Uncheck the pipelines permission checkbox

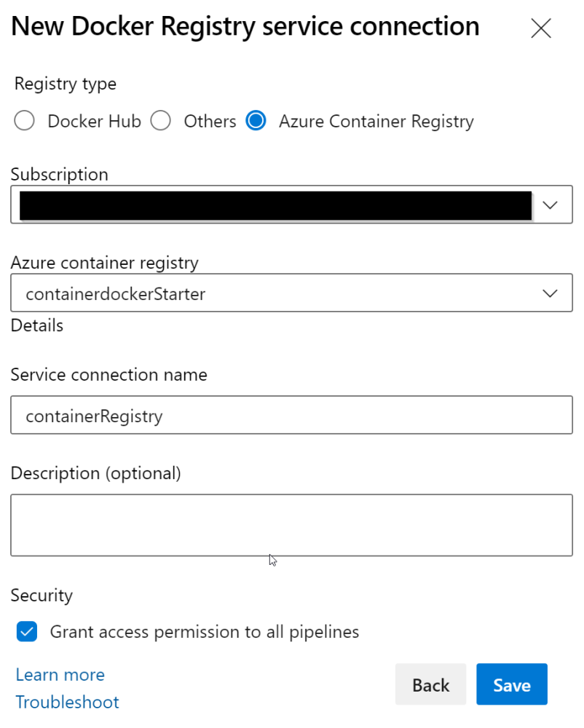[x=26, y=632]
